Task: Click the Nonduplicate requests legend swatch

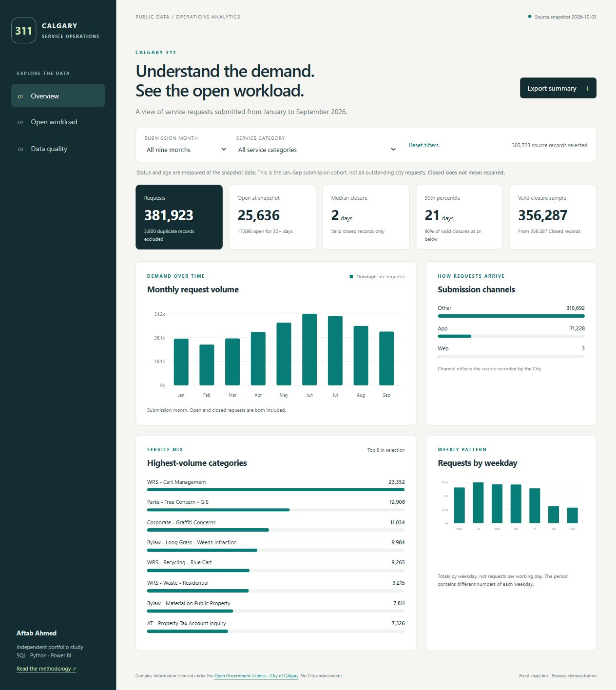Action: tap(351, 277)
